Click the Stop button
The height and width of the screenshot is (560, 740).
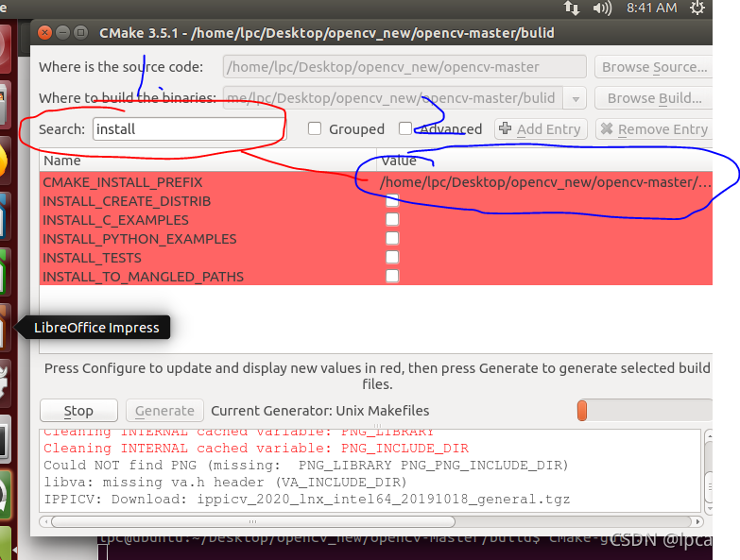(78, 411)
